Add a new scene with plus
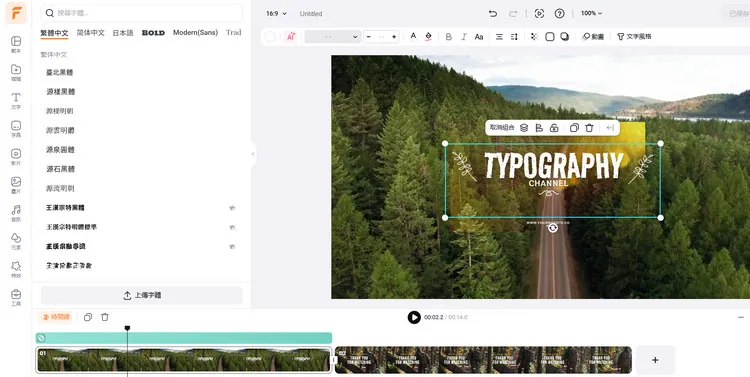750x377 pixels. [655, 360]
